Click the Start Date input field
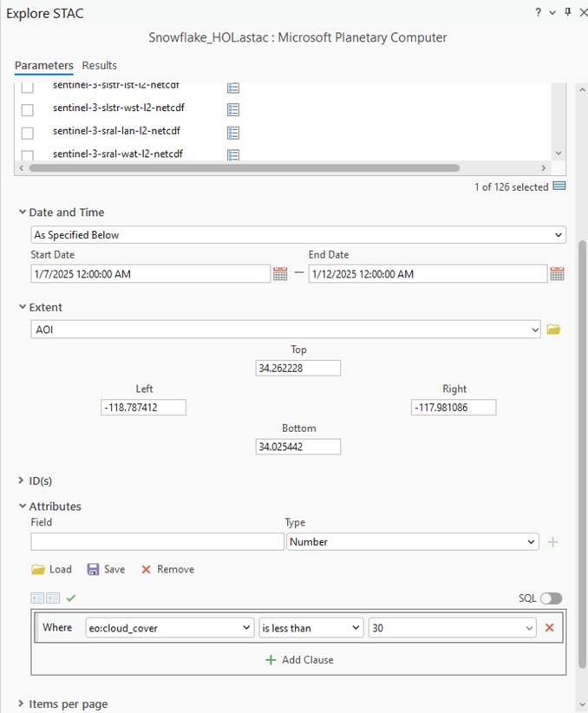588x713 pixels. tap(151, 274)
